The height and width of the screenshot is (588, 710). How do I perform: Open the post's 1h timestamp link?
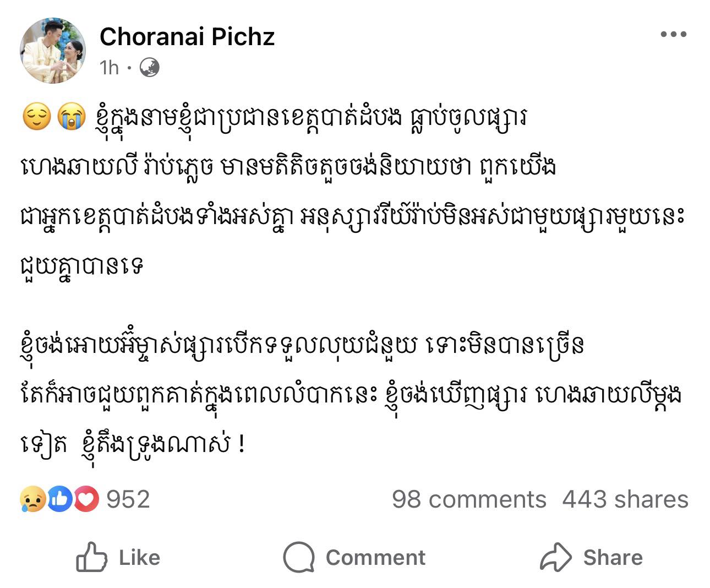(x=109, y=67)
